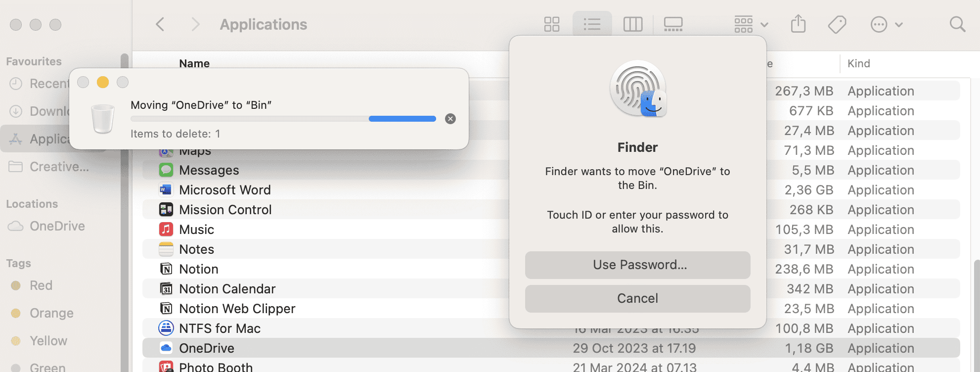
Task: Sort by the Kind column header
Action: point(859,63)
